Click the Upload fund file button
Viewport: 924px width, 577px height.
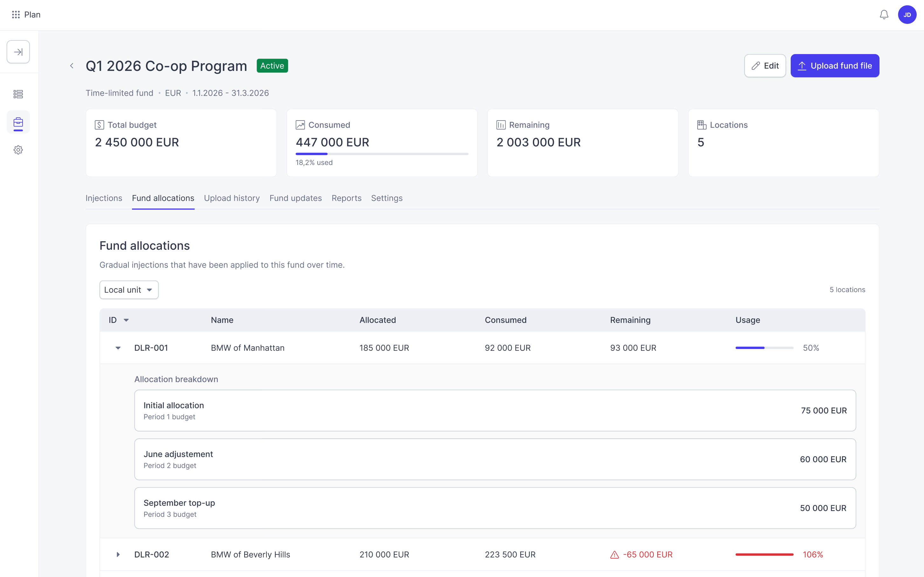[835, 66]
